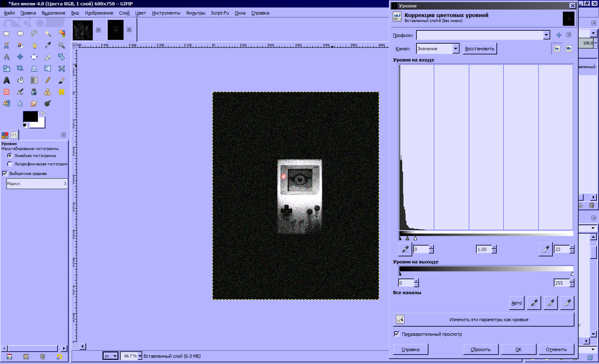Image resolution: width=599 pixels, height=364 pixels.
Task: Click the Отменить button
Action: 556,349
